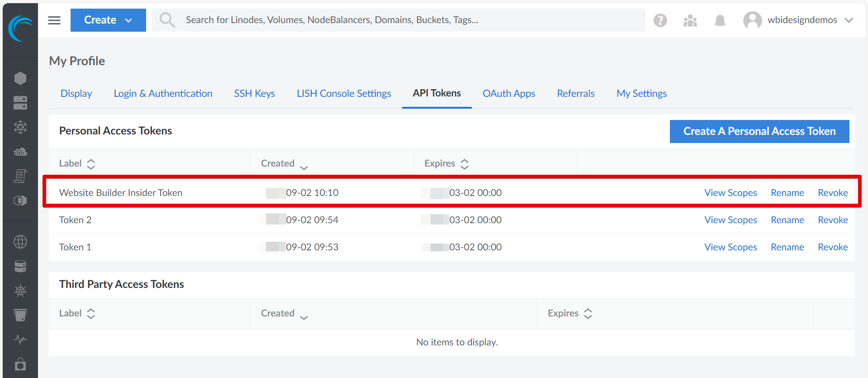
Task: Expand the Create dropdown button
Action: (108, 20)
